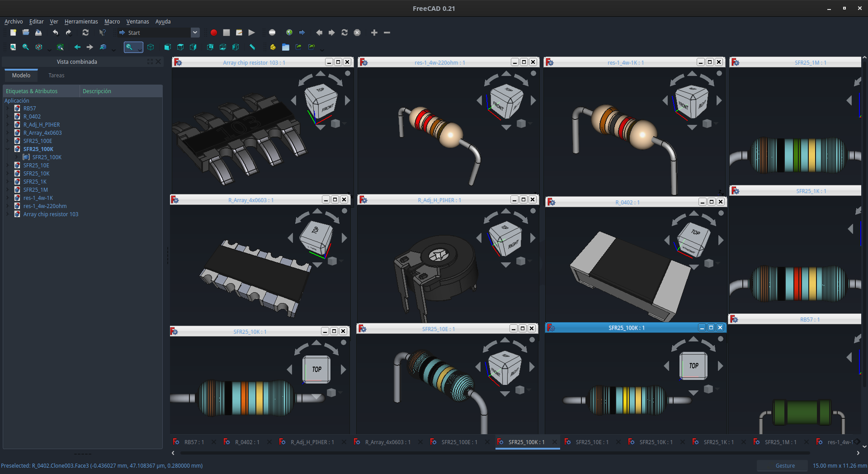
Task: Rotate right arrow in R_0402 view cube
Action: (721, 240)
